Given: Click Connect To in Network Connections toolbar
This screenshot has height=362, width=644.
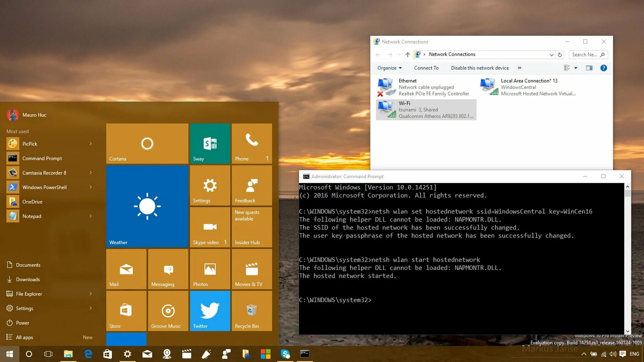Looking at the screenshot, I should click(x=426, y=68).
